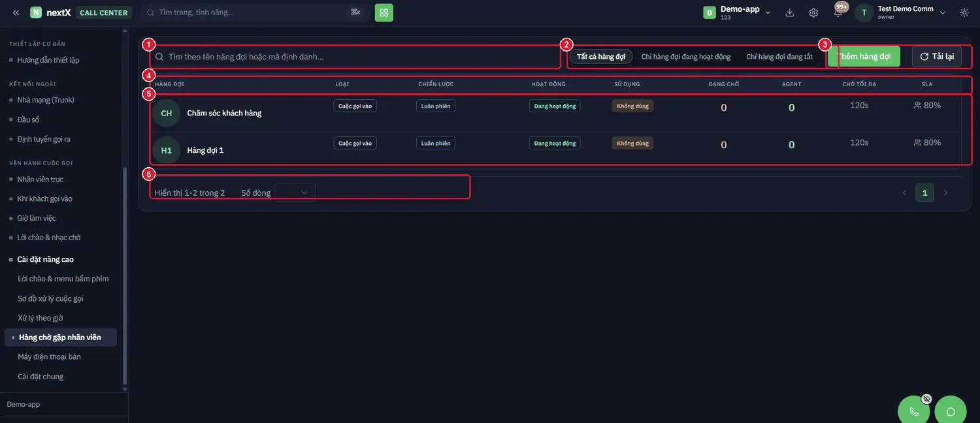Open Hàng chờ gặp nhân viên in the sidebar
Screen dimensions: 980x423
tap(60, 337)
